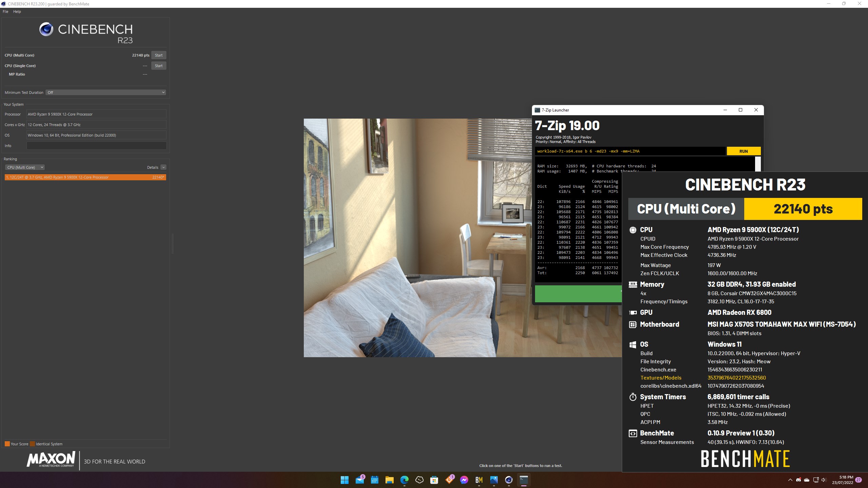Open the Calendar app from taskbar

[375, 480]
